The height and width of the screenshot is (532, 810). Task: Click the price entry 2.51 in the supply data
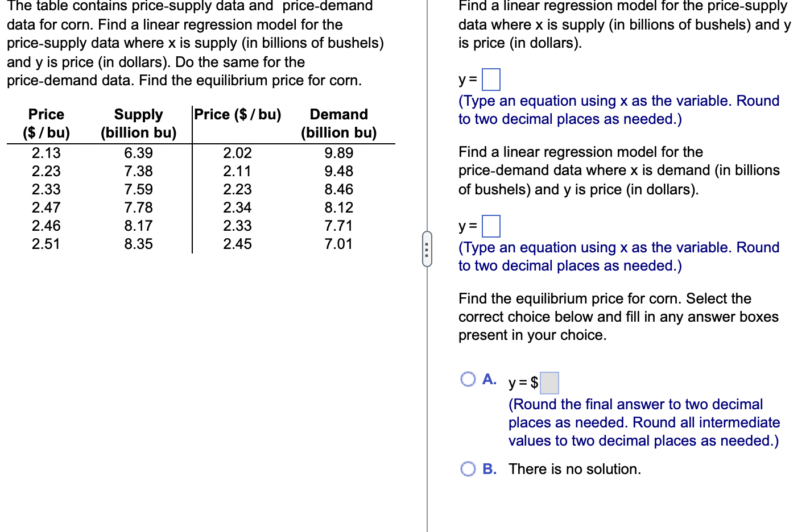pos(46,244)
